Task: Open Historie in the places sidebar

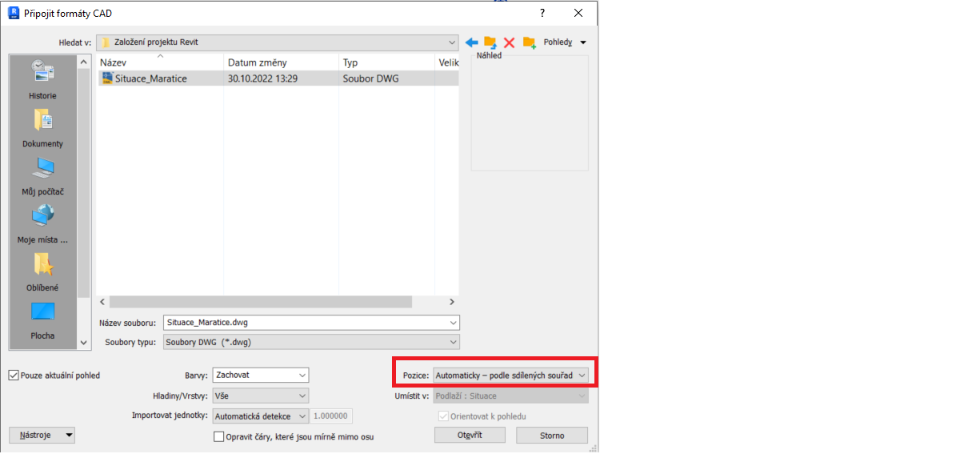Action: (42, 79)
